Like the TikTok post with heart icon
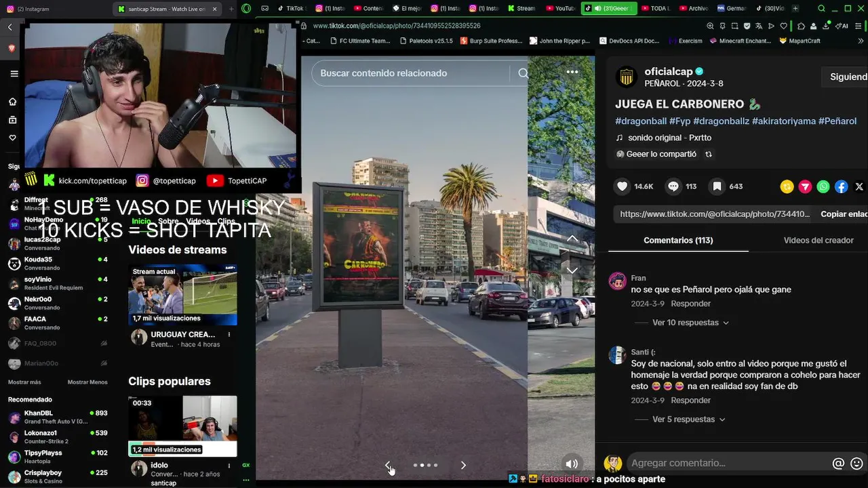Viewport: 868px width, 488px height. click(622, 186)
